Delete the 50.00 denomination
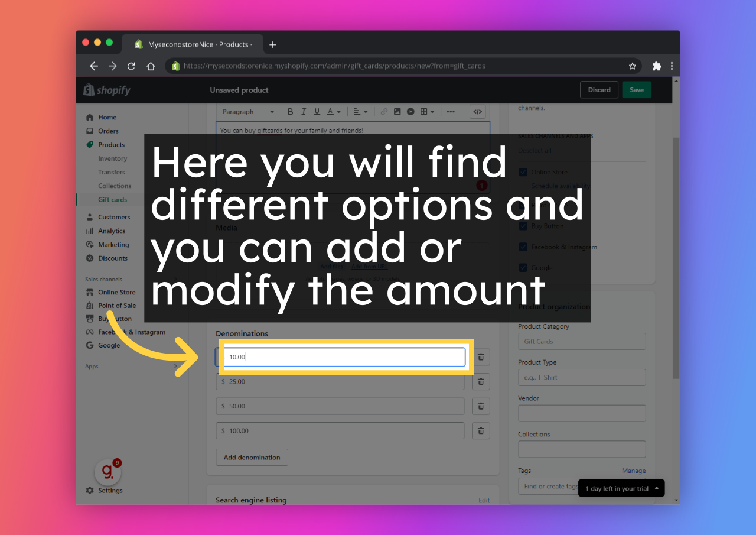756x535 pixels. pos(481,406)
